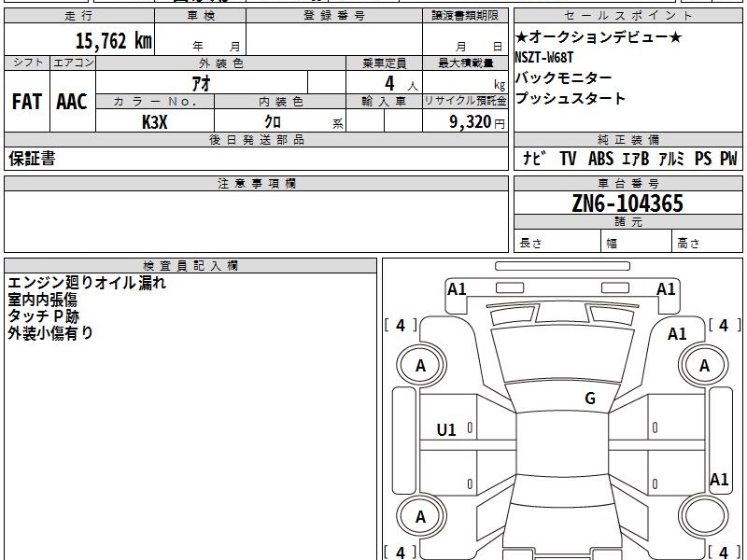
Task: Click the empty 注意事項欄 notes area
Action: (256, 221)
